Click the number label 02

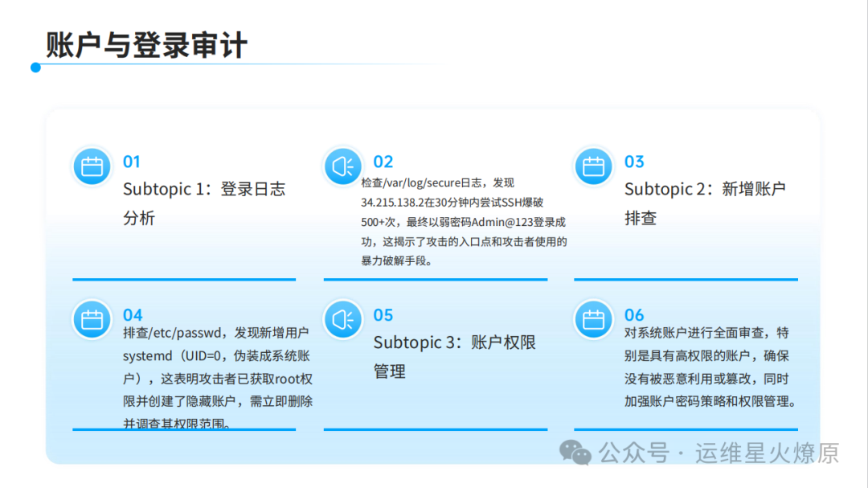(383, 162)
